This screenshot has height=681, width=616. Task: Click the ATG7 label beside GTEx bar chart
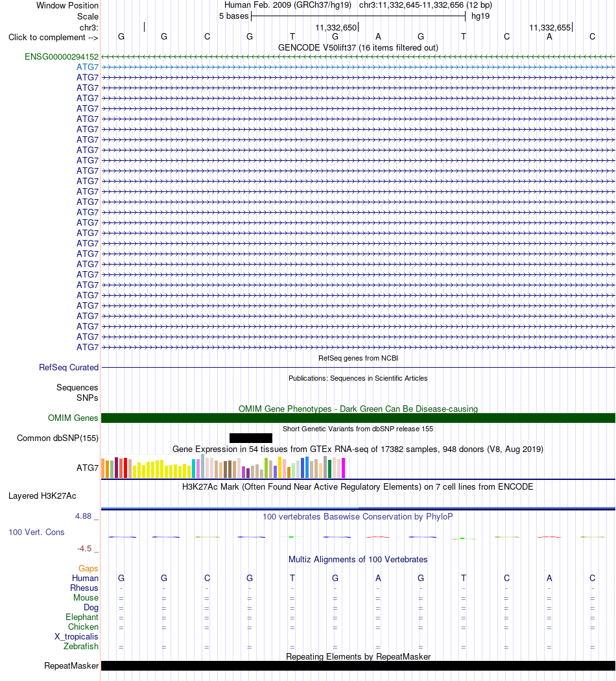click(x=88, y=468)
